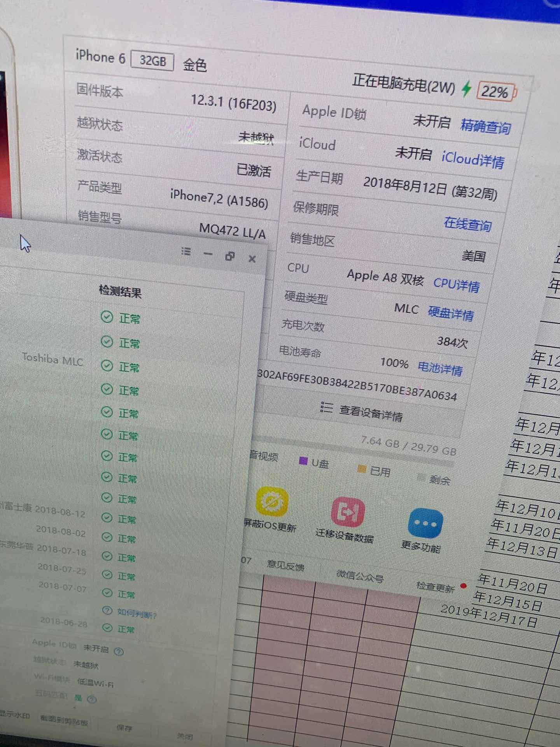Click the 检测结果 column header
The width and height of the screenshot is (560, 747).
(x=120, y=291)
